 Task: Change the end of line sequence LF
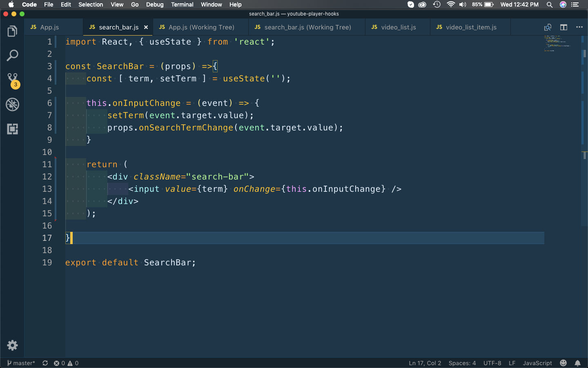pos(512,363)
